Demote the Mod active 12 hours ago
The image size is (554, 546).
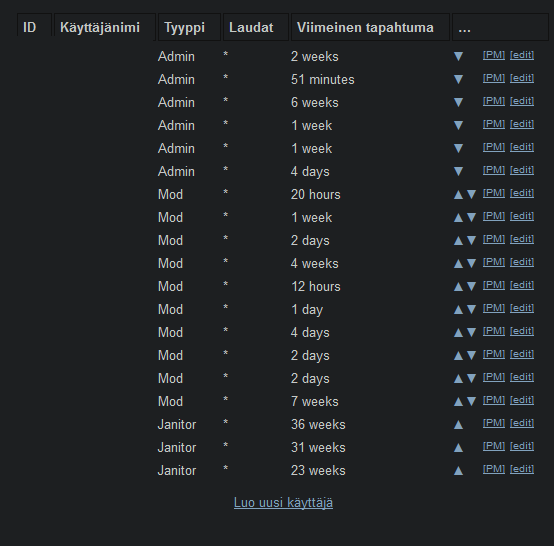[x=471, y=286]
